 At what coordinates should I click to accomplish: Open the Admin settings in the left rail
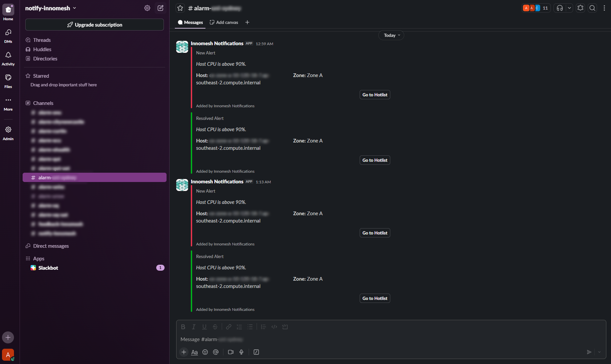click(x=8, y=133)
